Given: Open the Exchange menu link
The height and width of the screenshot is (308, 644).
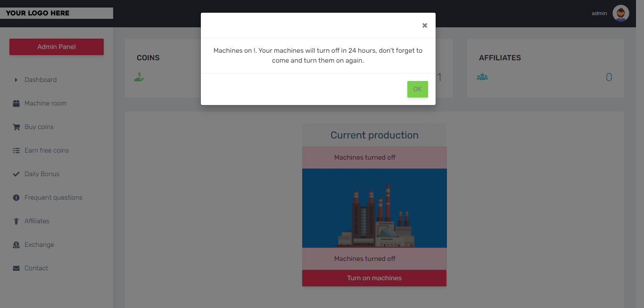Looking at the screenshot, I should point(39,244).
